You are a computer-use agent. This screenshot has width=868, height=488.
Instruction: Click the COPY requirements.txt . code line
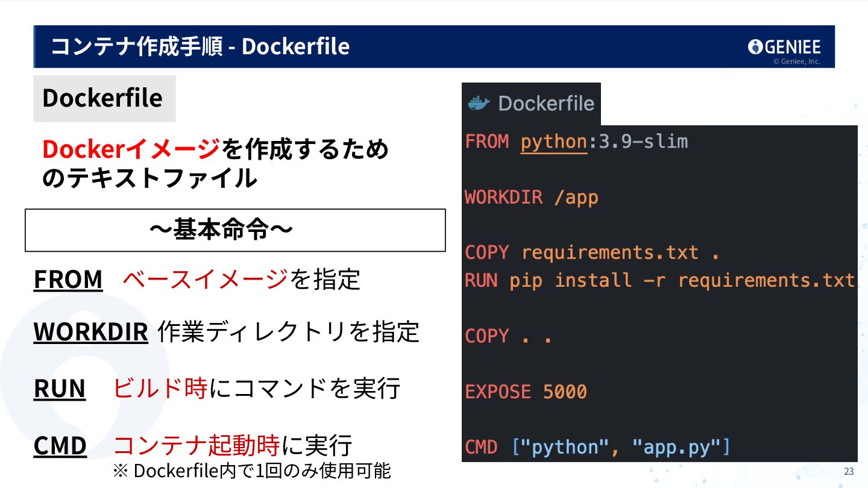[593, 252]
